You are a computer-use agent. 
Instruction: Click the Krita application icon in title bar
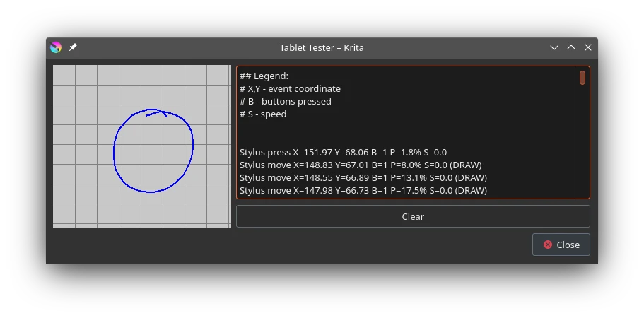[56, 47]
